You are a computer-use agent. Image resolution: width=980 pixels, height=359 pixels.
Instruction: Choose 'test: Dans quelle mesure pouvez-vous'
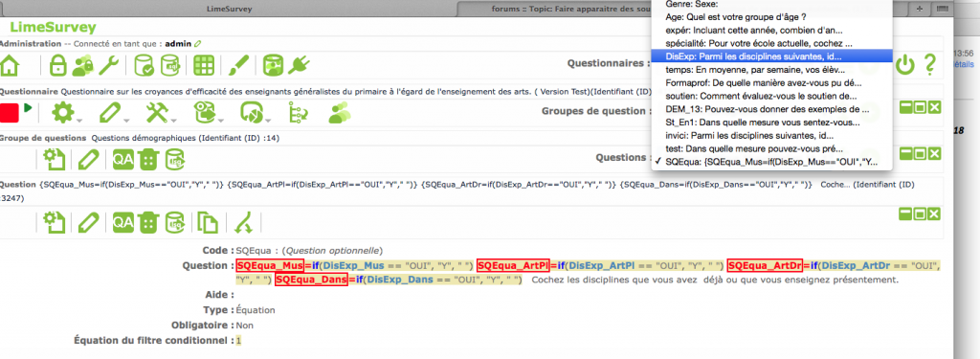pyautogui.click(x=771, y=148)
